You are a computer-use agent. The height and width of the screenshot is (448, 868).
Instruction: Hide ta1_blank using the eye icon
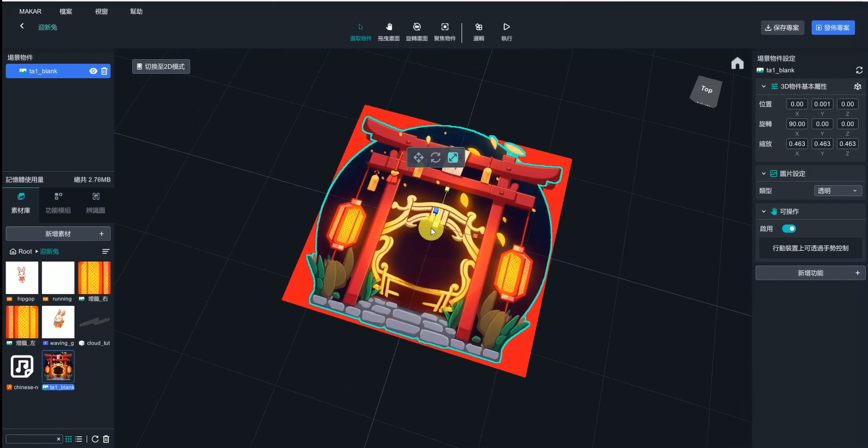pos(93,71)
